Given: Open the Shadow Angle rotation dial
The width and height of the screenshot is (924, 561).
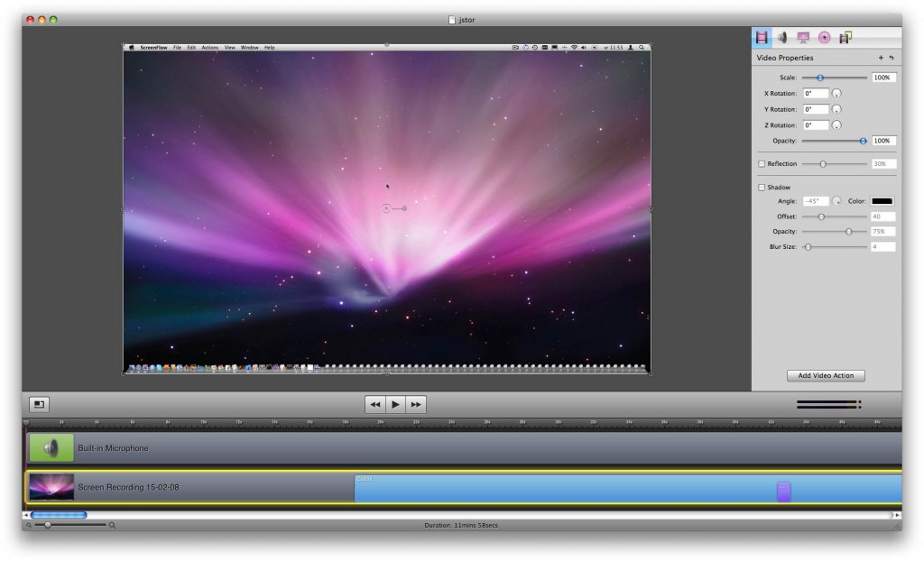Looking at the screenshot, I should coord(837,198).
